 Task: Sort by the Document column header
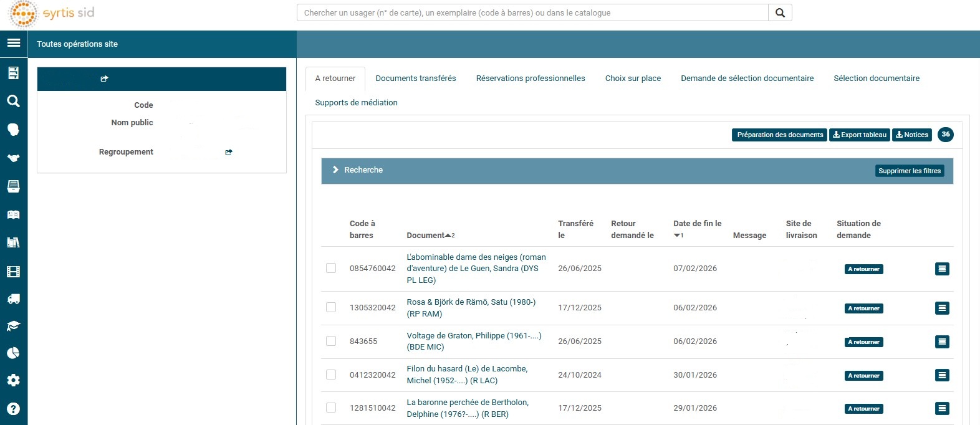point(431,236)
